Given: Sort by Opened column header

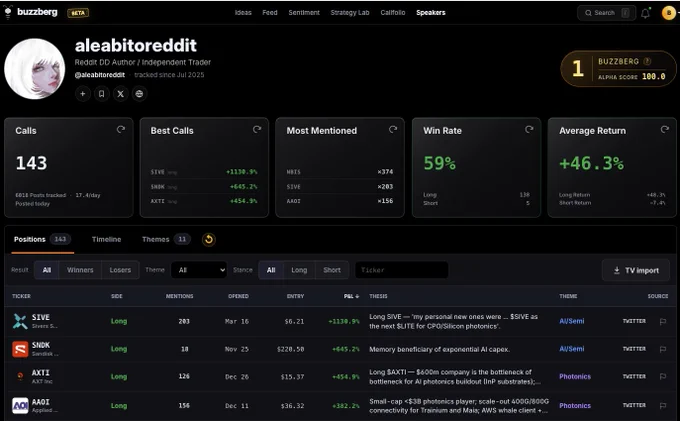Looking at the screenshot, I should (x=239, y=296).
